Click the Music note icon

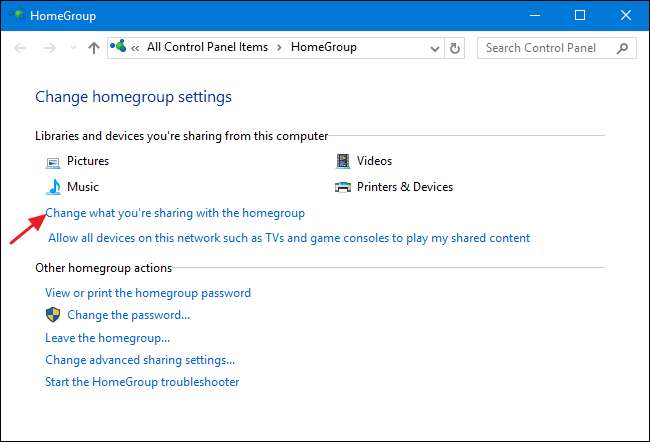[53, 187]
